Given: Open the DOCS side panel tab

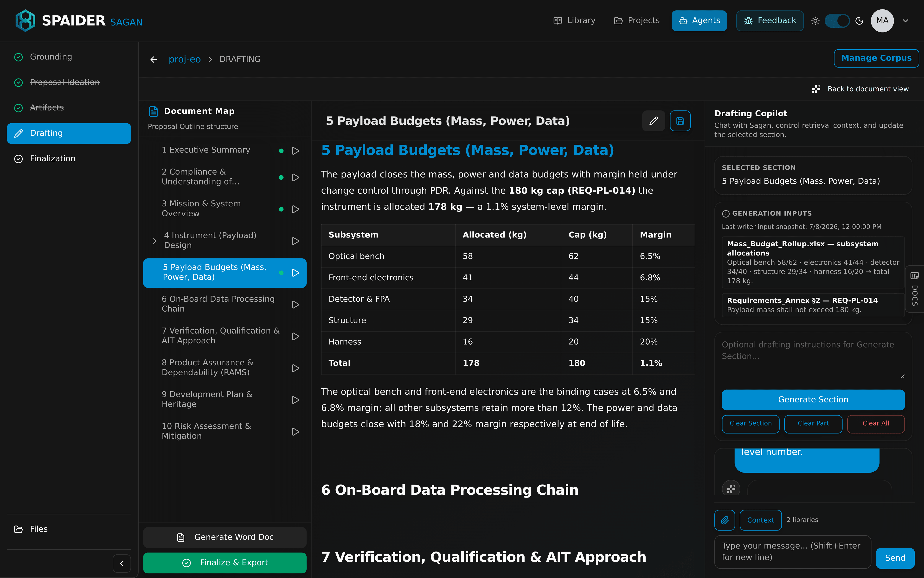Looking at the screenshot, I should (x=914, y=289).
